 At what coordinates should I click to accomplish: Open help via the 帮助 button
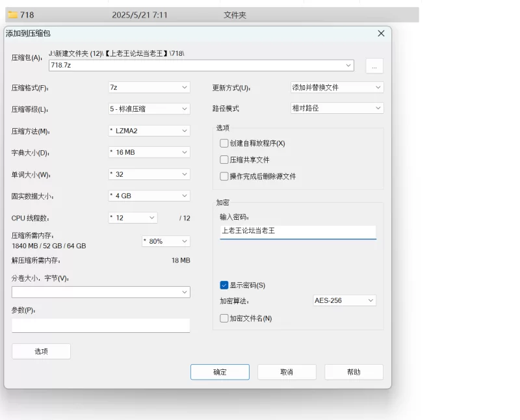pos(354,372)
